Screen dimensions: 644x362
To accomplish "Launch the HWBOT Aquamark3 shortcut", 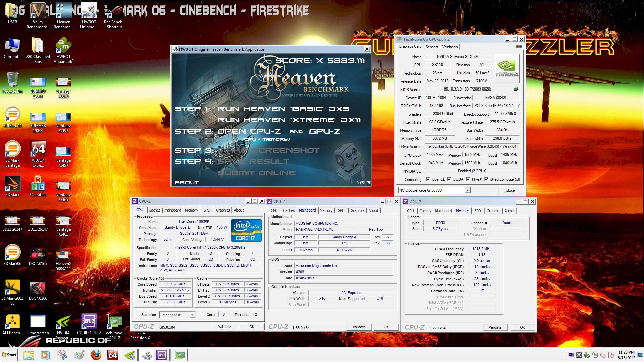I will (63, 50).
